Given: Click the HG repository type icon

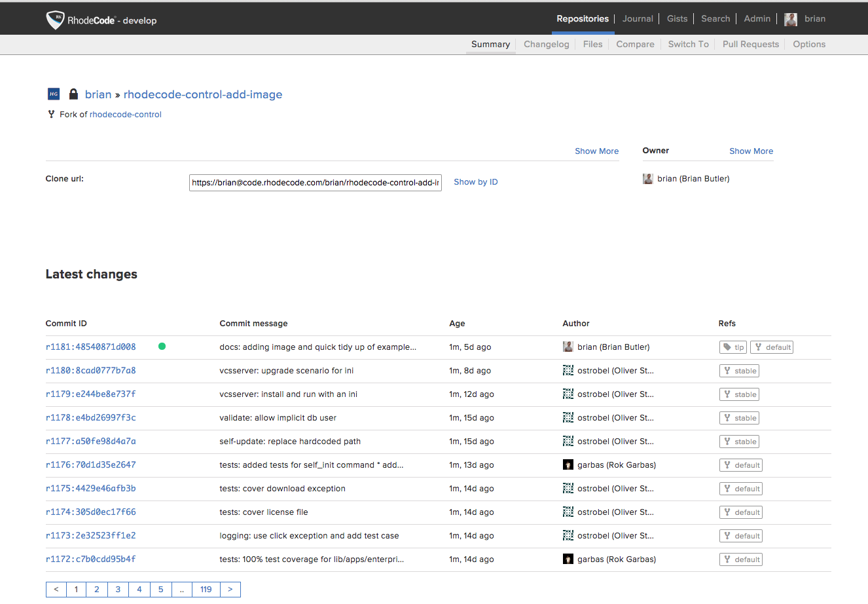Looking at the screenshot, I should (x=54, y=94).
